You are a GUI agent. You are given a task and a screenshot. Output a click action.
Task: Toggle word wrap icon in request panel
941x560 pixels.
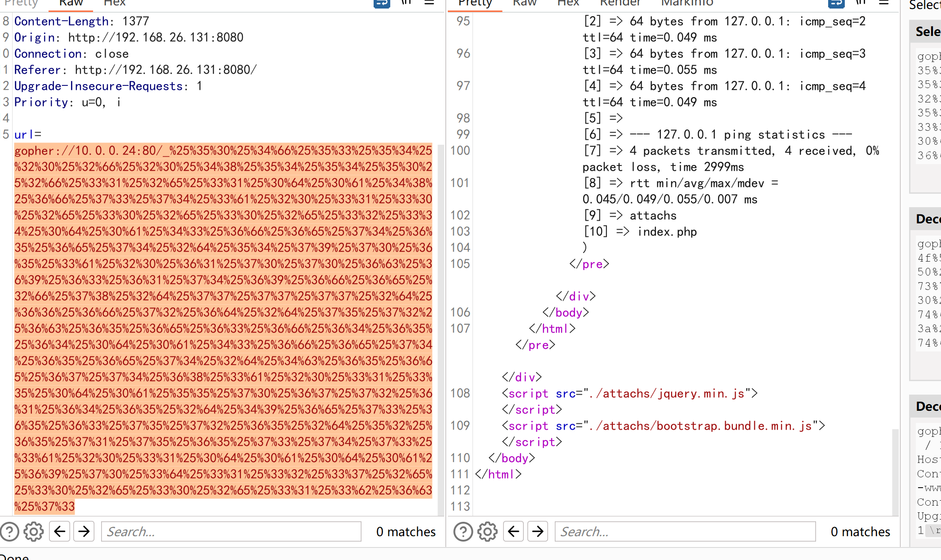382,3
